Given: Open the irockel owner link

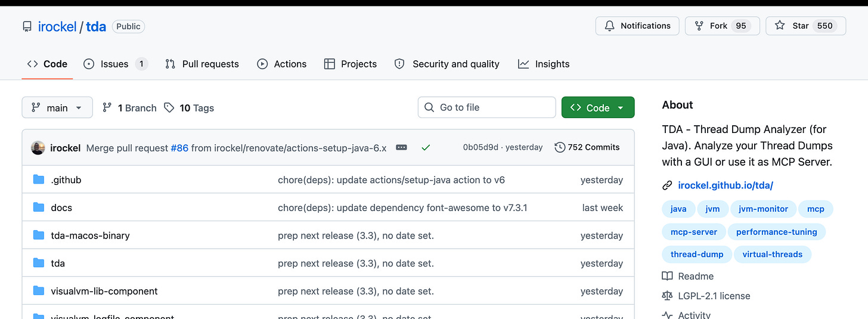Looking at the screenshot, I should click(57, 26).
